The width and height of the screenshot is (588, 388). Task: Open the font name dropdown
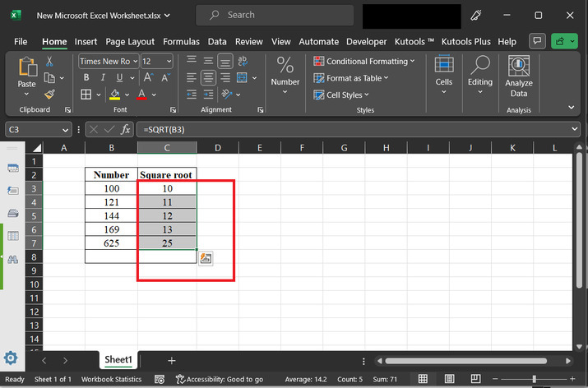pyautogui.click(x=136, y=61)
